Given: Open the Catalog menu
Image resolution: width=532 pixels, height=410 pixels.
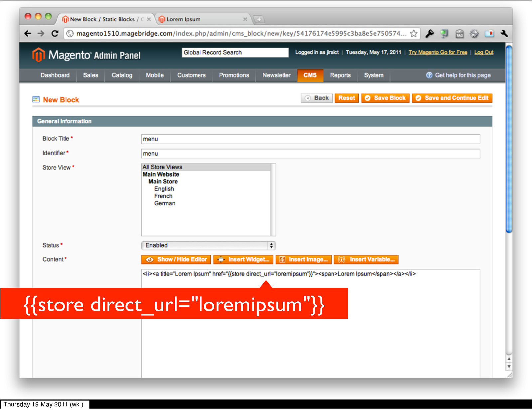Looking at the screenshot, I should pyautogui.click(x=122, y=75).
